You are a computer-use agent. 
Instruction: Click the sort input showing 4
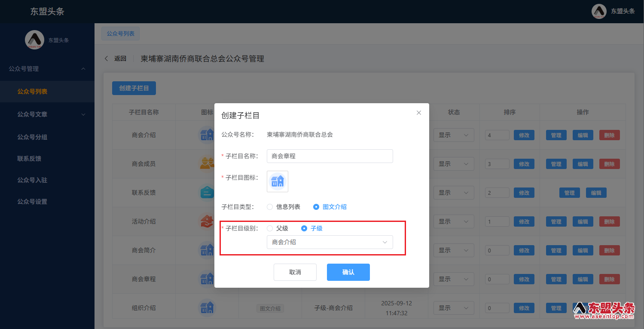(497, 135)
